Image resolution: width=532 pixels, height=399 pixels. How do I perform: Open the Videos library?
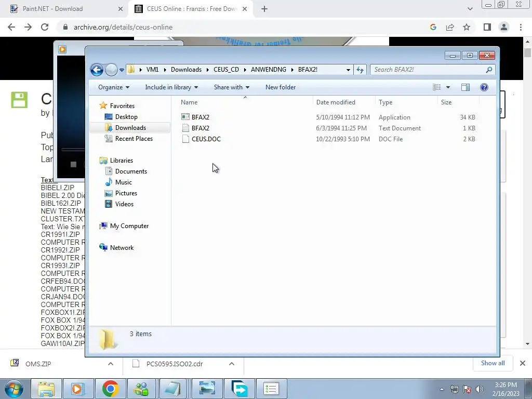point(124,204)
